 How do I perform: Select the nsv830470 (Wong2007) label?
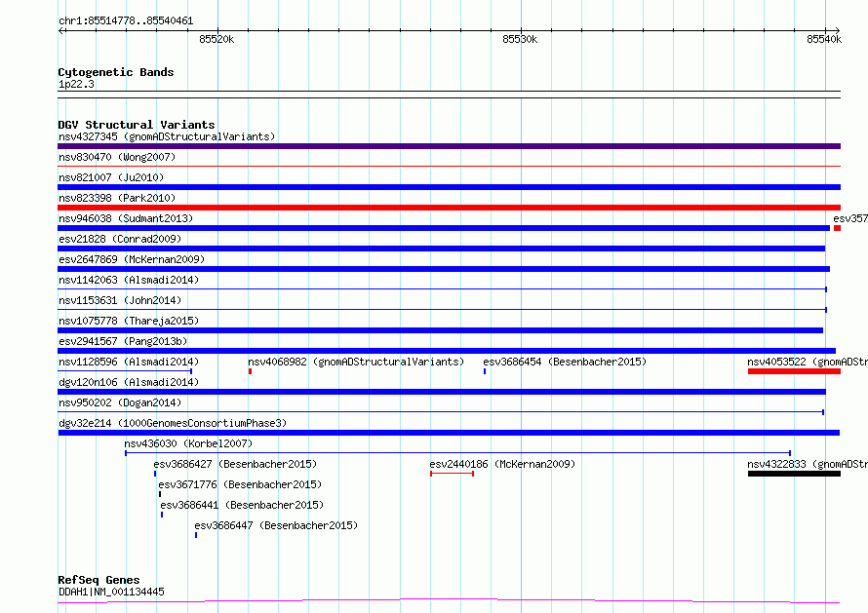tap(117, 157)
